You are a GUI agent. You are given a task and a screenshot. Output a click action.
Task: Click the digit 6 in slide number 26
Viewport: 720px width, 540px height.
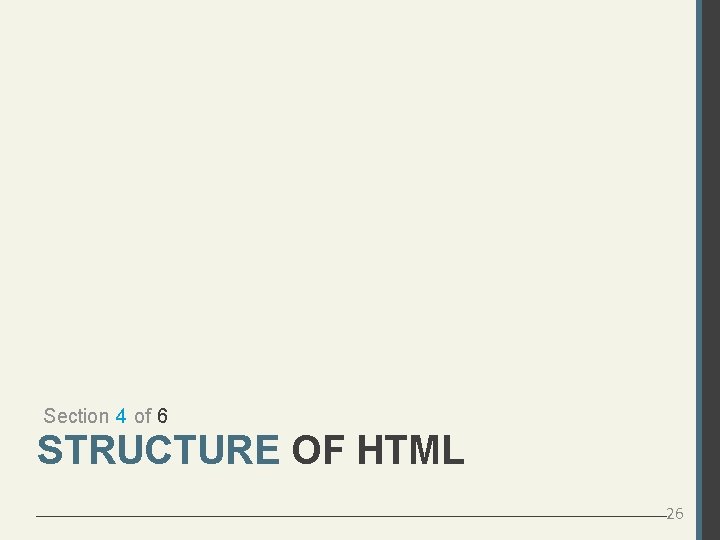pos(680,513)
